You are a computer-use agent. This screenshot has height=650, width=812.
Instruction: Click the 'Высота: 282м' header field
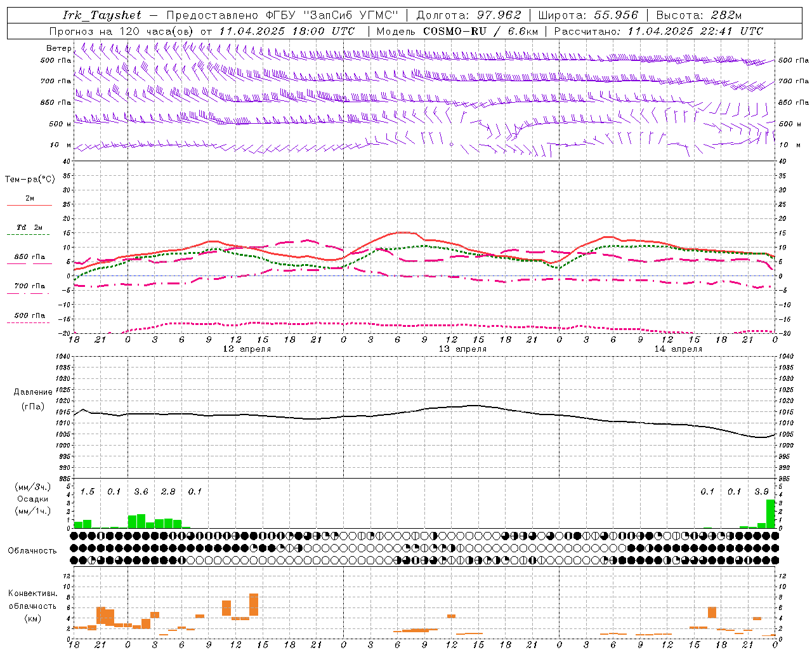699,15
